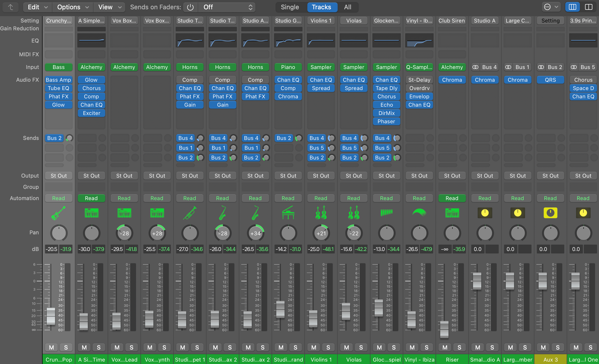Click the grand piano track icon
The width and height of the screenshot is (599, 364).
tap(288, 213)
